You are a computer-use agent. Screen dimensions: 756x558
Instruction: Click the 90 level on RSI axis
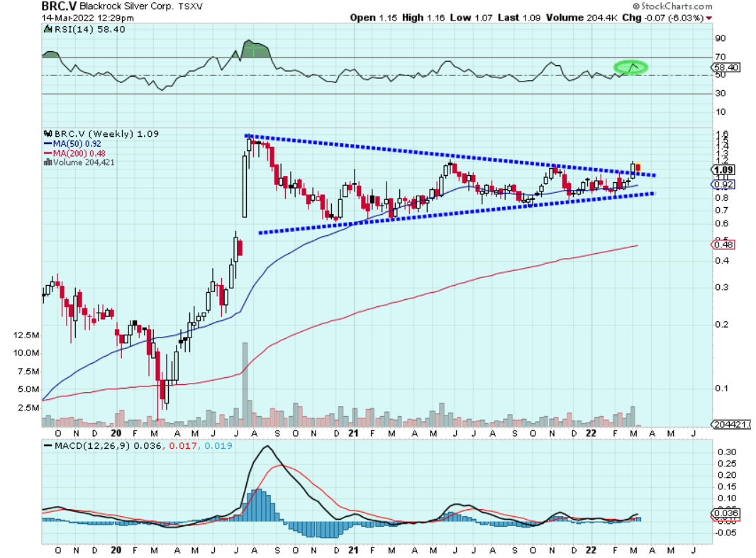coord(721,38)
